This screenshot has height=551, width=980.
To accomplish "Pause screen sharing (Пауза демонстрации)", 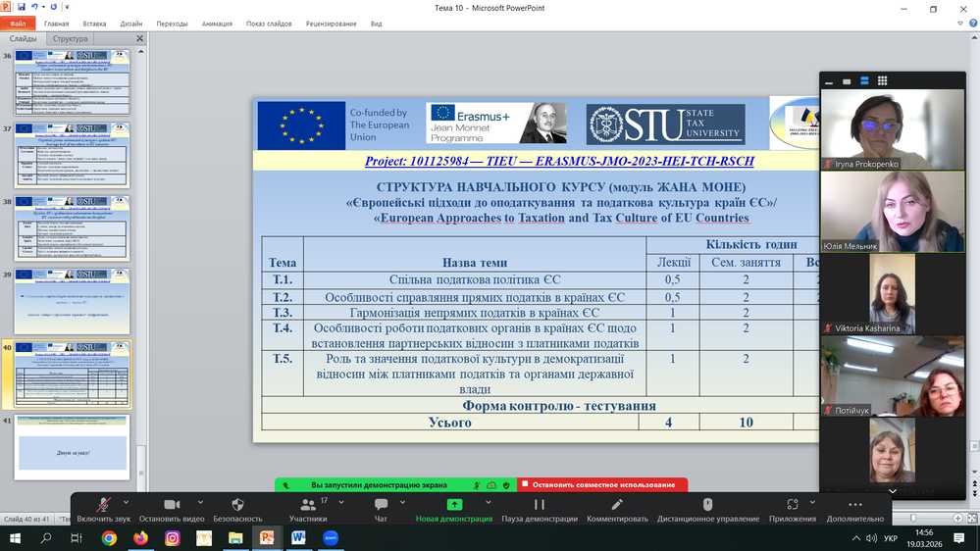I will coord(539,505).
